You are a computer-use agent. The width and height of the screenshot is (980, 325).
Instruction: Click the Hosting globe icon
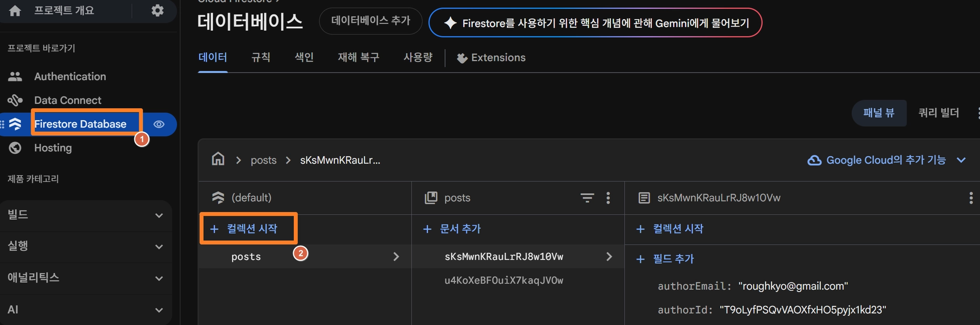(x=15, y=148)
